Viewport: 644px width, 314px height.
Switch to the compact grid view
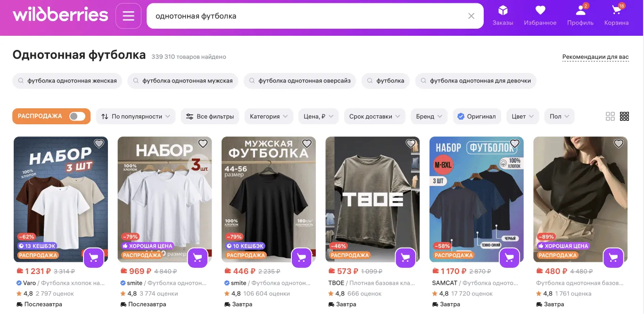pos(625,116)
